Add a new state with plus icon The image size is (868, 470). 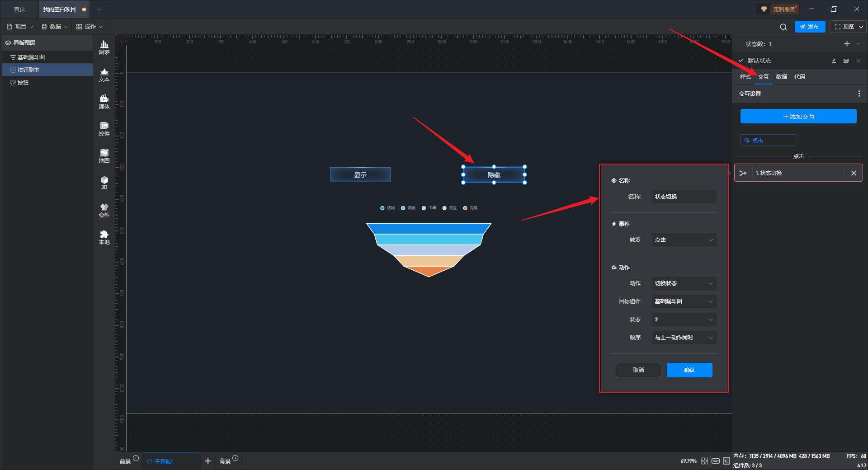tap(847, 44)
